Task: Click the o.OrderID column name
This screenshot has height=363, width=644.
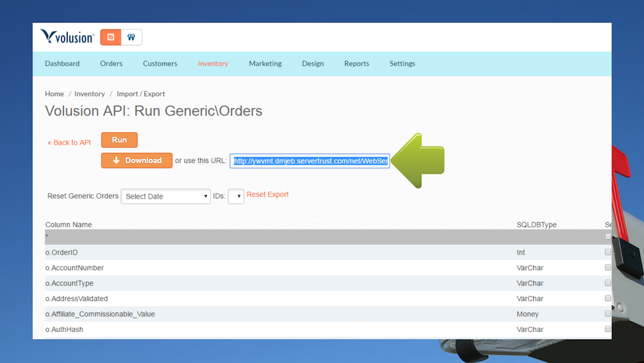Action: 62,252
